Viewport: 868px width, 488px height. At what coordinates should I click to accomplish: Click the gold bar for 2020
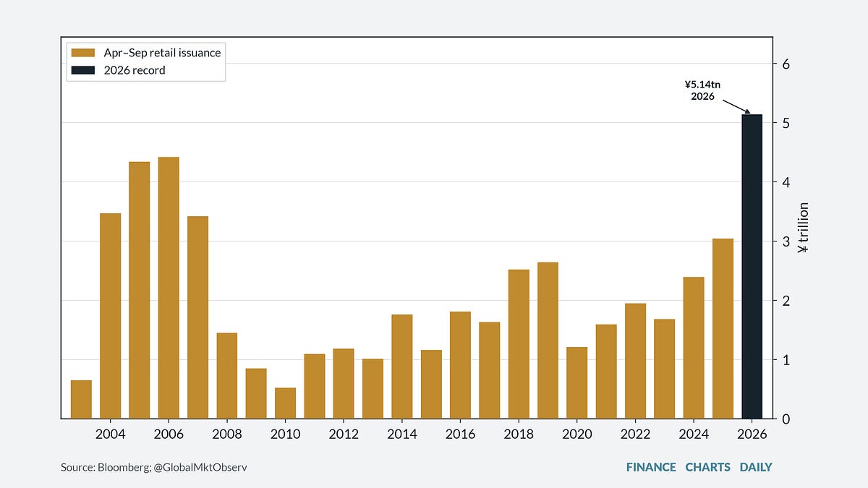[577, 383]
